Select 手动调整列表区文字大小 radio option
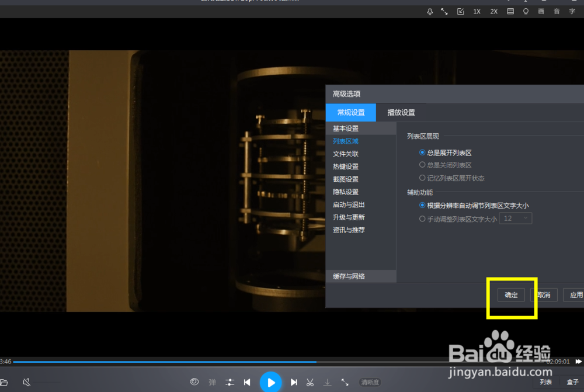The width and height of the screenshot is (584, 392). 458,219
